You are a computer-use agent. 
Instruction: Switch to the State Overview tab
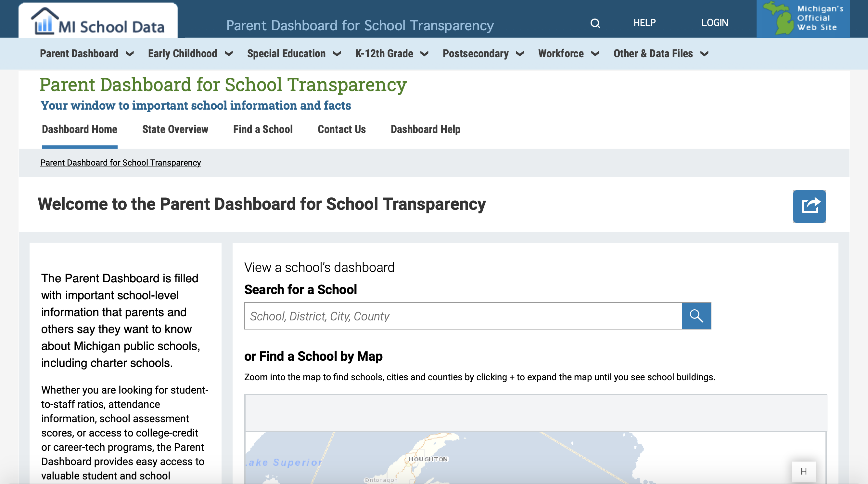pyautogui.click(x=175, y=129)
